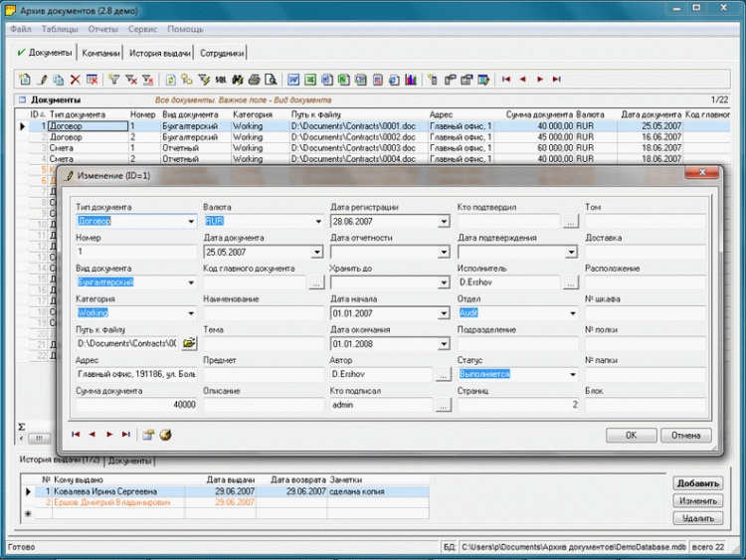
Task: Switch to the Сотрудники tab
Action: [x=222, y=54]
